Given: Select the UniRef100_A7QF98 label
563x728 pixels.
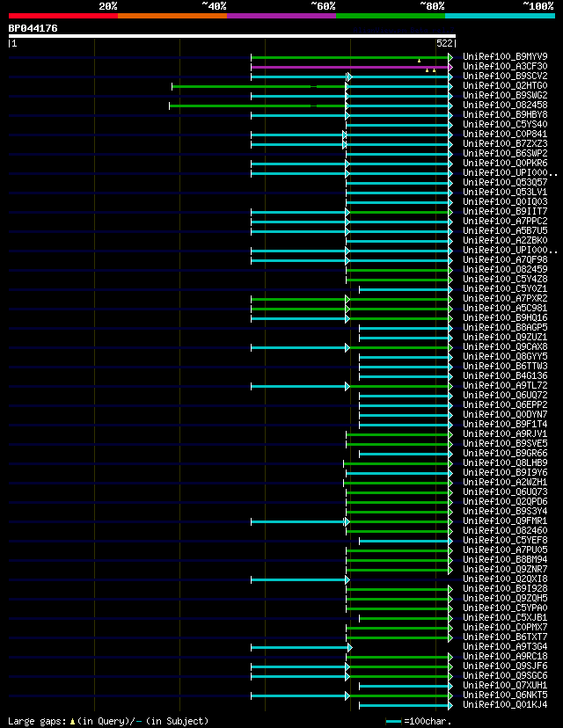Looking at the screenshot, I should (x=505, y=260).
